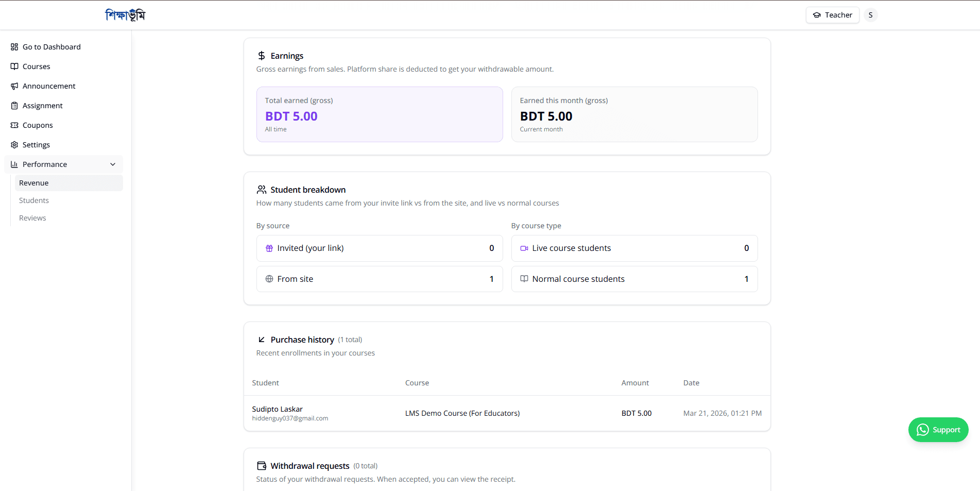This screenshot has height=491, width=980.
Task: Click the Normal course students row
Action: click(634, 279)
